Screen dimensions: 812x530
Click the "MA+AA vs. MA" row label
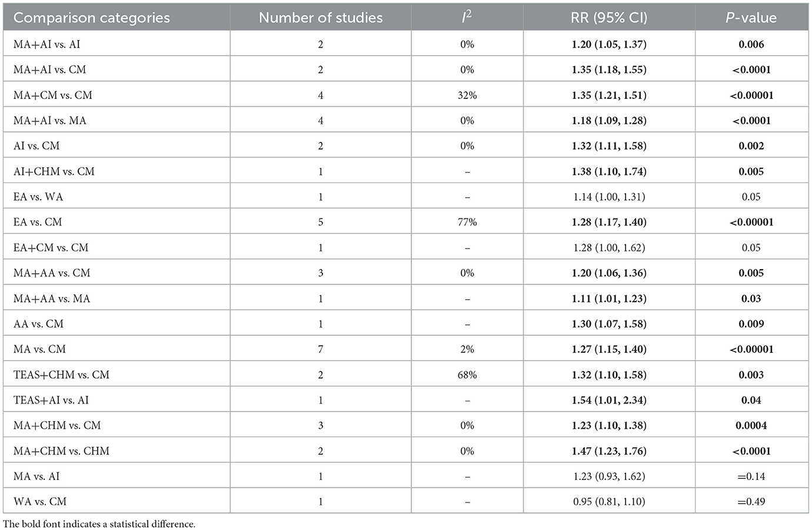(x=52, y=299)
